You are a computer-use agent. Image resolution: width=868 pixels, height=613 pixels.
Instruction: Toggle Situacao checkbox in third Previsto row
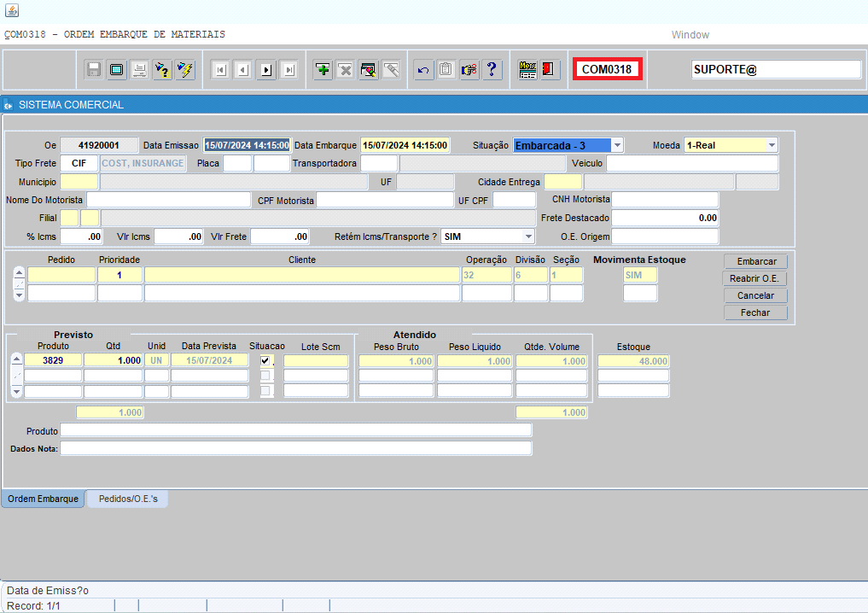pos(265,391)
